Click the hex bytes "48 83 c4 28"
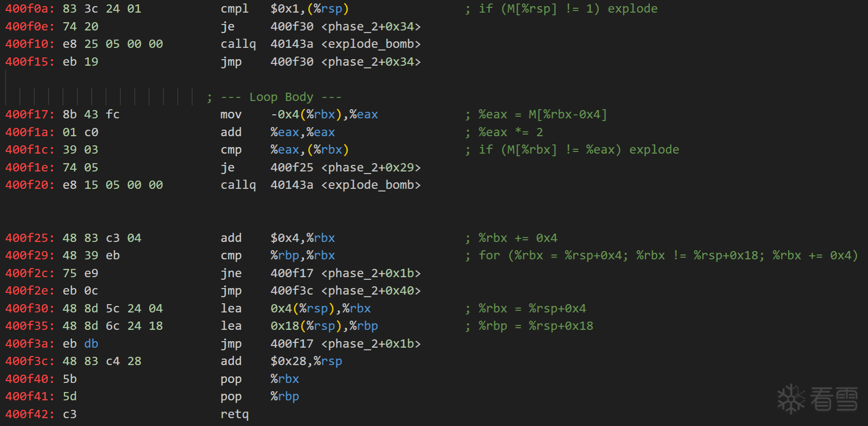The height and width of the screenshot is (426, 868). [102, 361]
